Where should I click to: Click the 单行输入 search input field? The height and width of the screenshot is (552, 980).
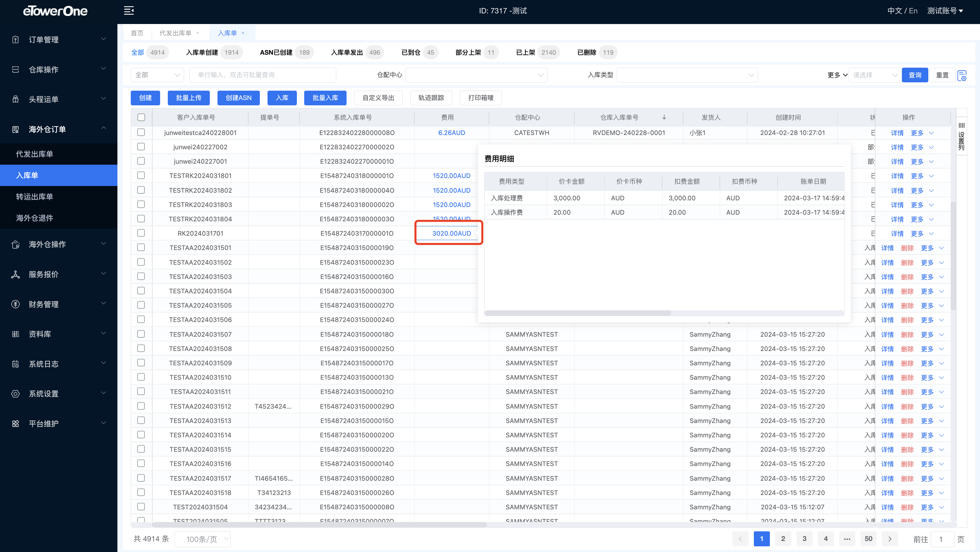click(x=263, y=75)
